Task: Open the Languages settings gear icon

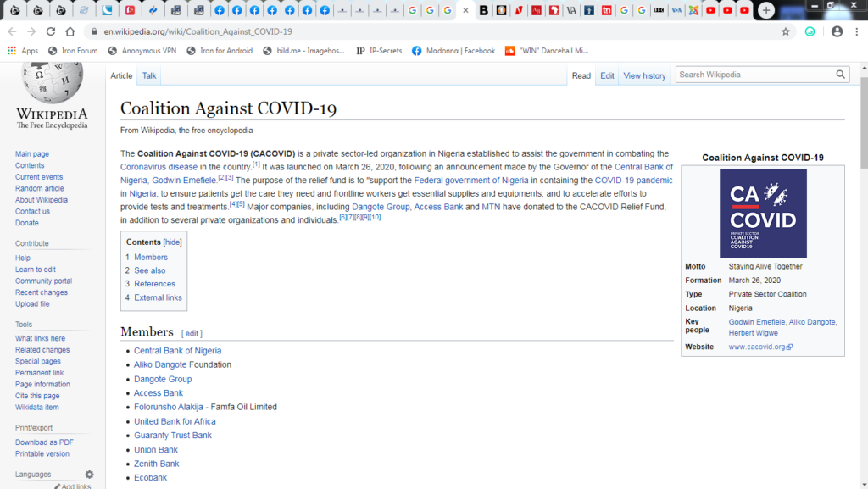Action: (89, 474)
